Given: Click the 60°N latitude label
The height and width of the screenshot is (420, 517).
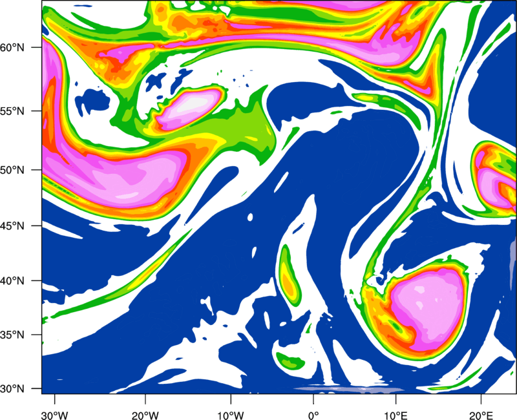Looking at the screenshot, I should 12,48.
